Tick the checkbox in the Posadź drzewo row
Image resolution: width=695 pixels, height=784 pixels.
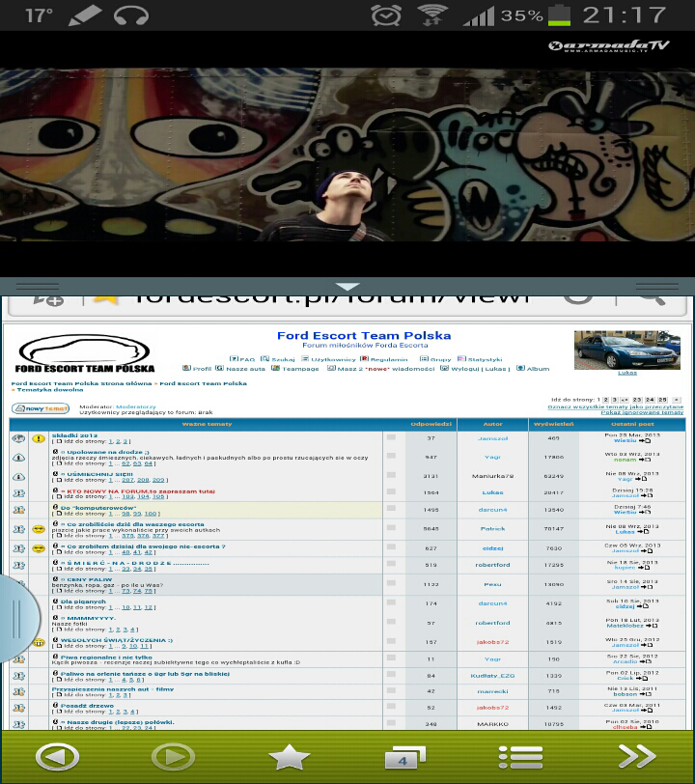click(x=391, y=707)
